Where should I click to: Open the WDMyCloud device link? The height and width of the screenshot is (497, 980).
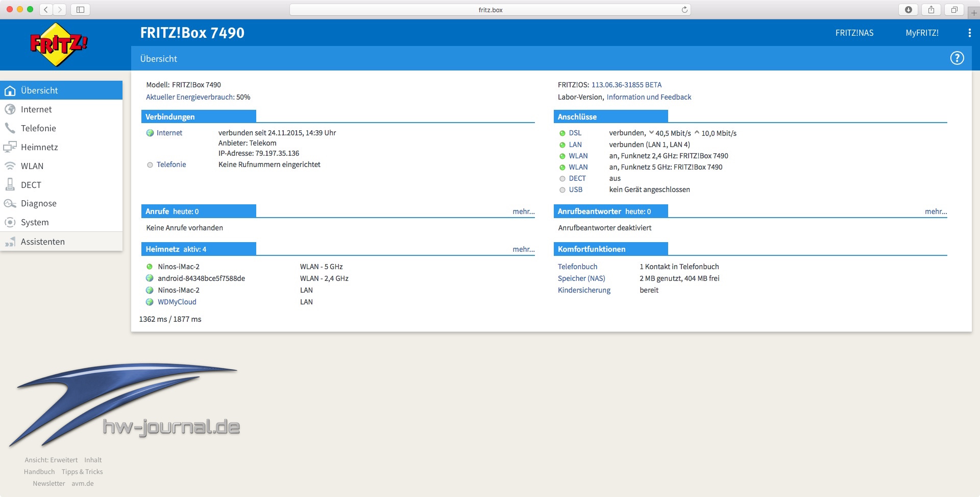tap(177, 302)
